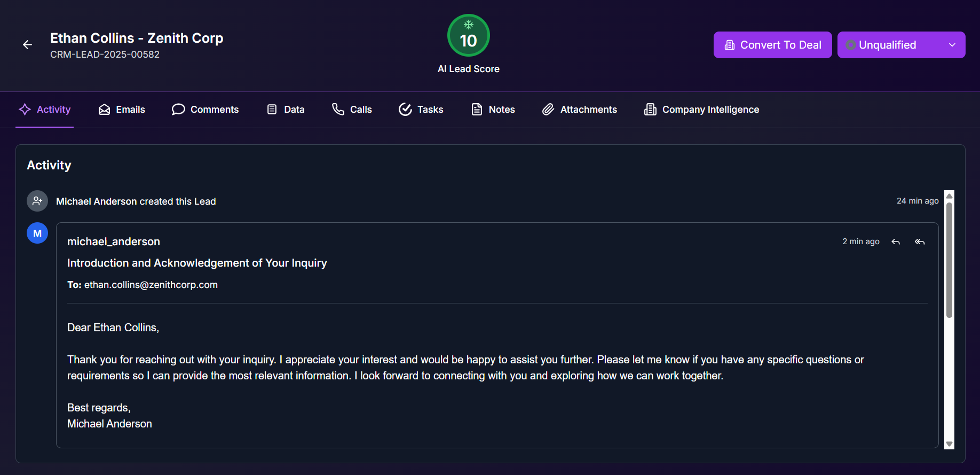This screenshot has width=980, height=475.
Task: Click the lead created user icon
Action: click(x=37, y=201)
